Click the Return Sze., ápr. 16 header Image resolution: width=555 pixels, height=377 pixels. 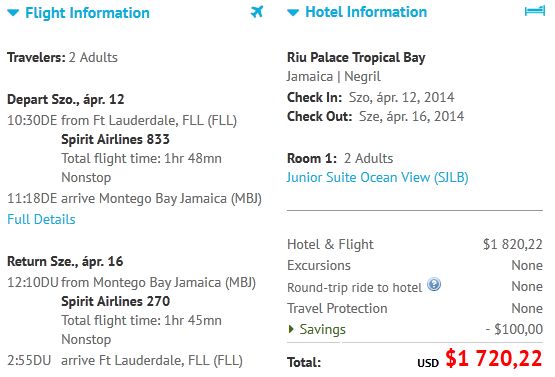[65, 262]
